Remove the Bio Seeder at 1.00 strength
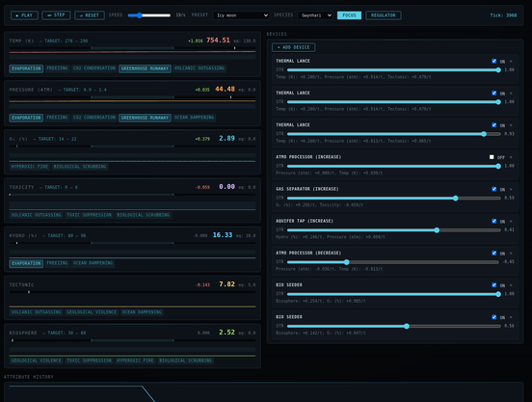 511,285
